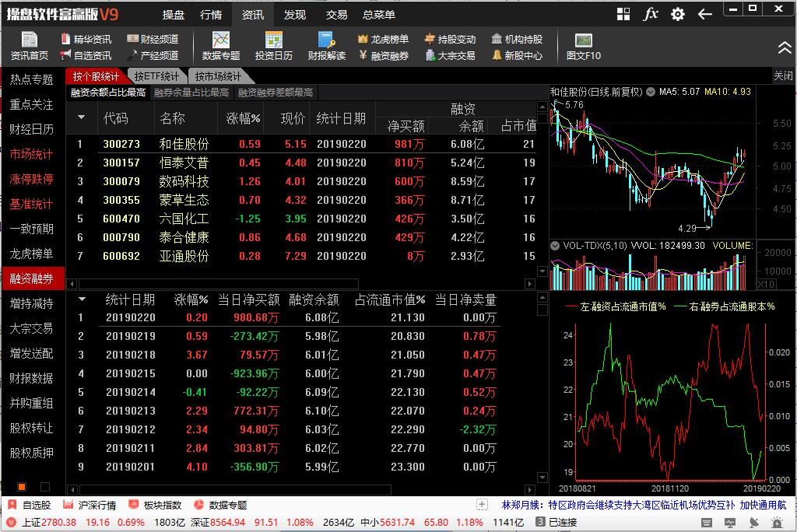Viewport: 797px width, 532px height.
Task: Sort the upper table by 涨幅% column
Action: 244,118
